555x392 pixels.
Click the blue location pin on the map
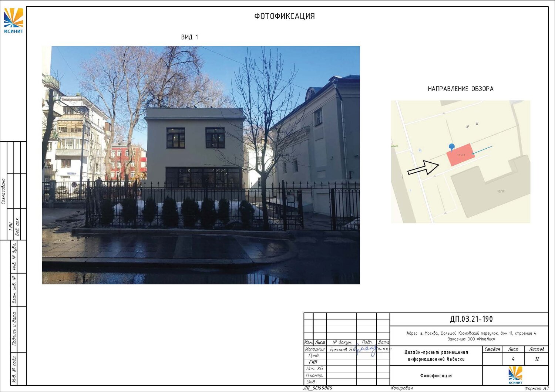pos(451,148)
